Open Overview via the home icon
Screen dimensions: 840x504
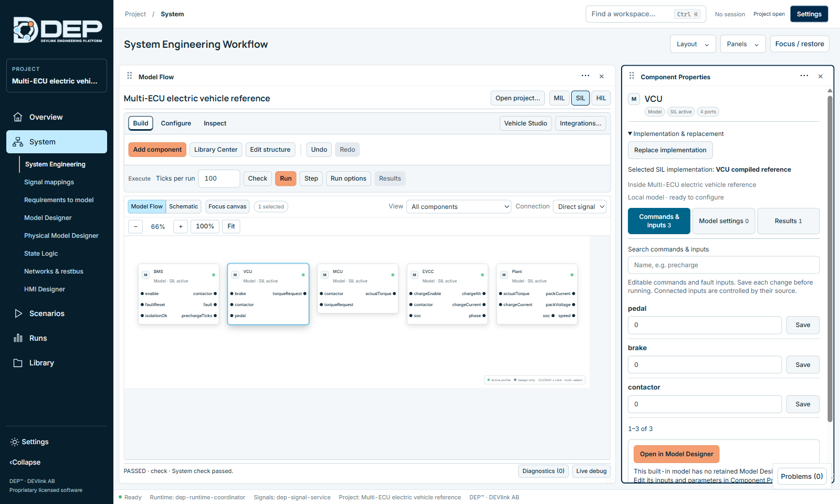(x=18, y=117)
